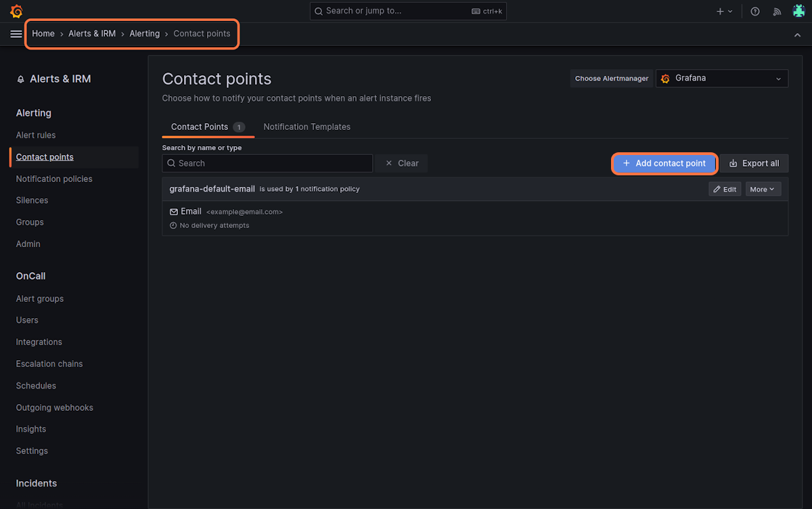The image size is (812, 509).
Task: Open the hamburger navigation menu
Action: click(16, 34)
